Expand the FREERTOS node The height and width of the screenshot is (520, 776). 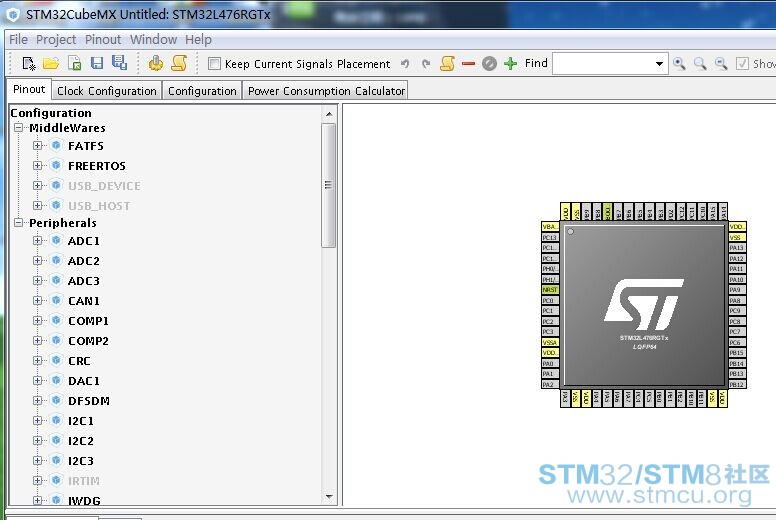[37, 165]
